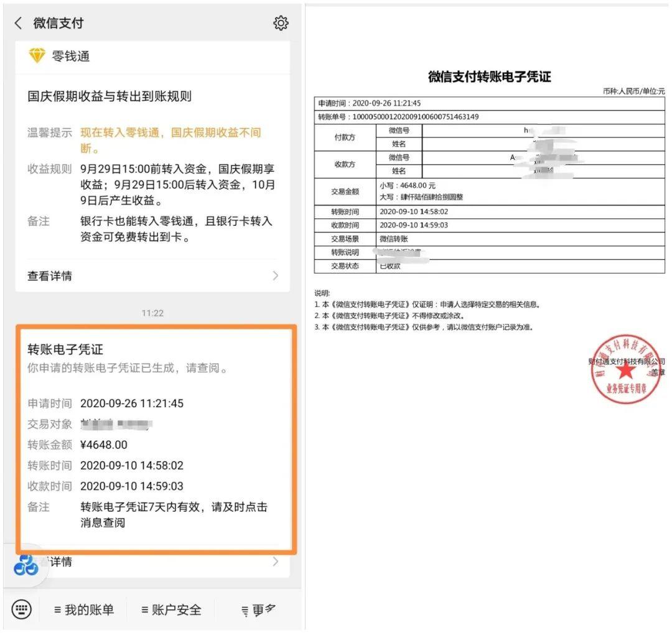Screen dimensions: 672x633
Task: Tap heading 国庆假期收益与转出到账规则
Action: coord(110,96)
